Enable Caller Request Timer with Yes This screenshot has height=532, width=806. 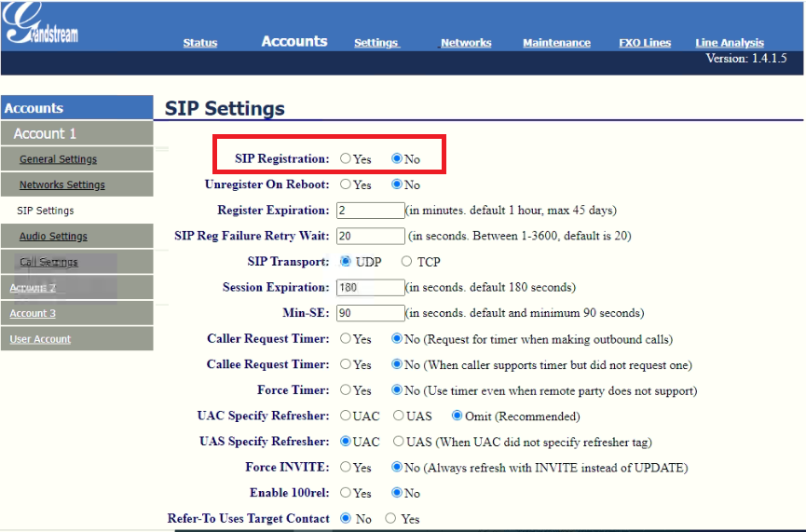pyautogui.click(x=346, y=339)
